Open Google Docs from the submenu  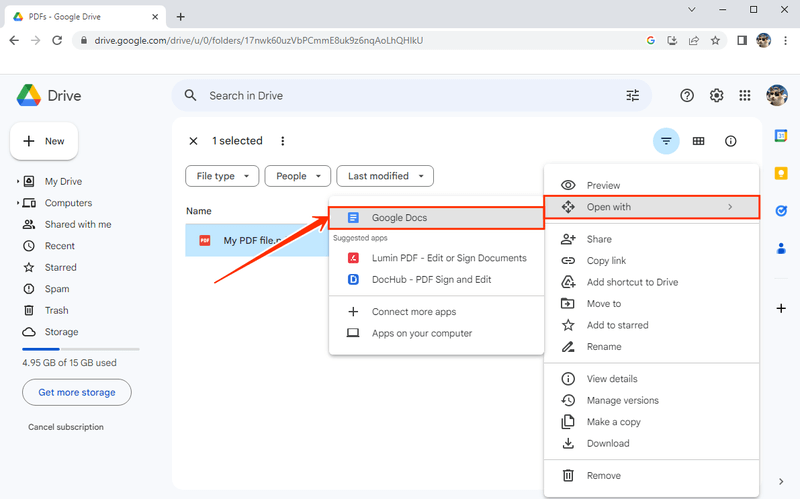(436, 218)
